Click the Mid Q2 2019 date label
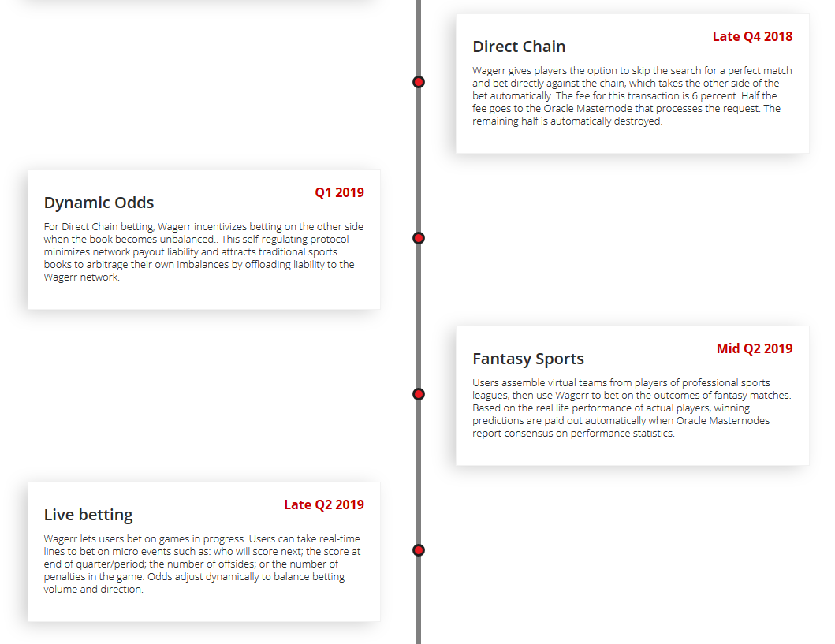Screen dimensions: 835x644 click(754, 348)
